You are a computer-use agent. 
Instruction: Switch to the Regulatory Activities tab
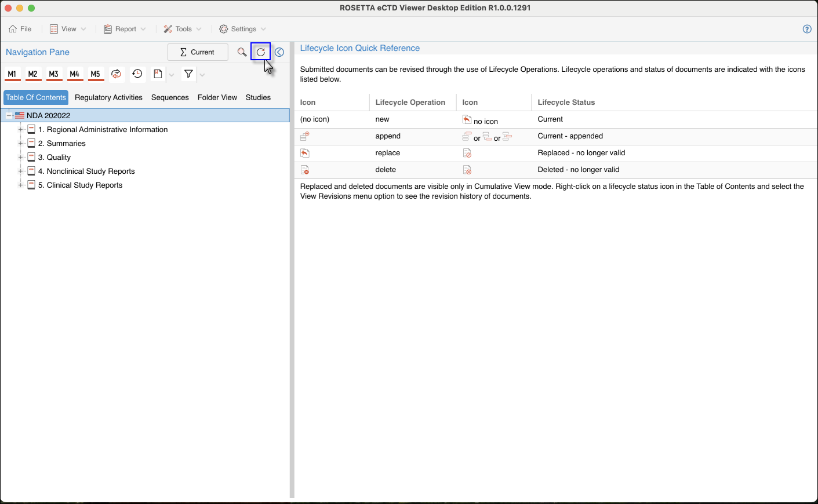108,97
